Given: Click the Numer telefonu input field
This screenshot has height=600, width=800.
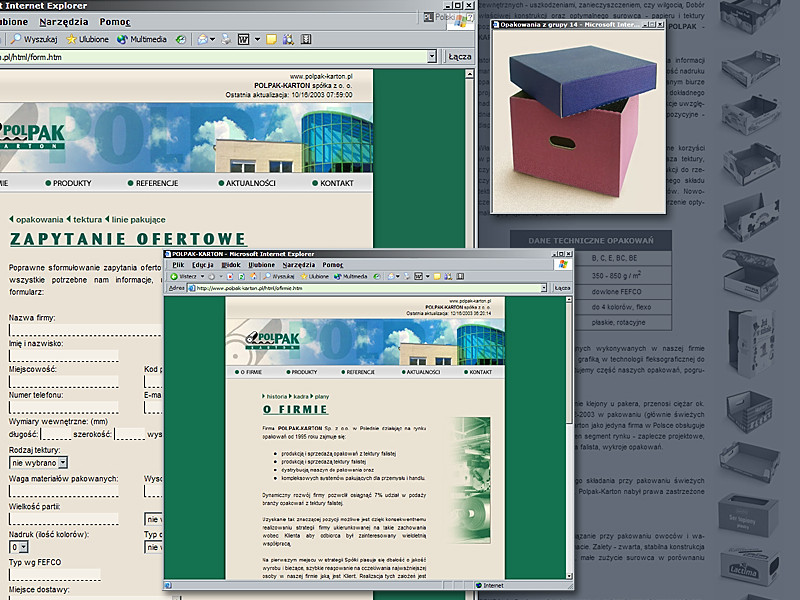Looking at the screenshot, I should [64, 407].
